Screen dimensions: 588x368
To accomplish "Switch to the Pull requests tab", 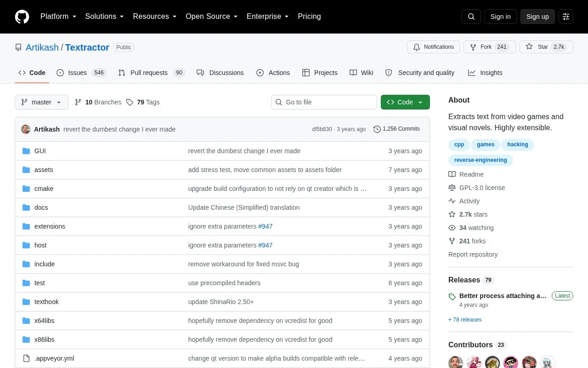I will pos(152,73).
